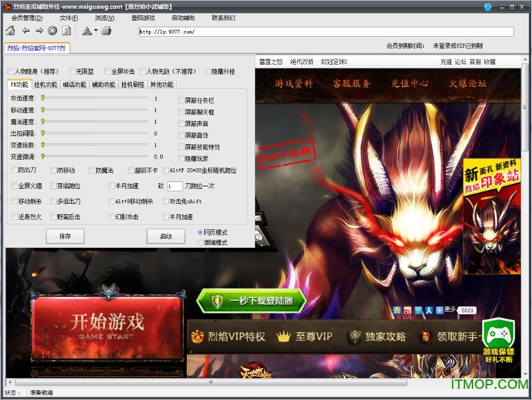This screenshot has height=400, width=532.
Task: Enable 人物隐身（推荐） checkbox
Action: coord(11,71)
